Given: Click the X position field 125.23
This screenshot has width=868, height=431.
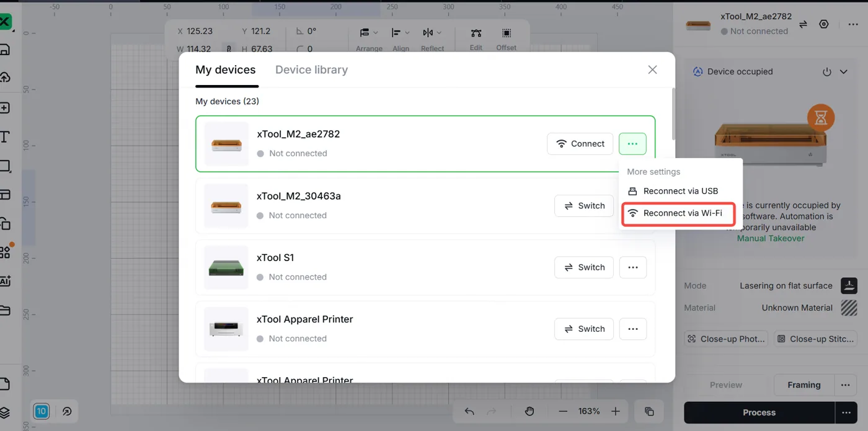Looking at the screenshot, I should (200, 31).
